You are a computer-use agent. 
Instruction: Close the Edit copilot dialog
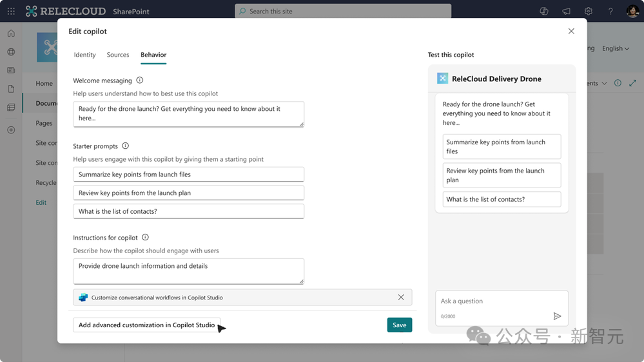click(571, 31)
